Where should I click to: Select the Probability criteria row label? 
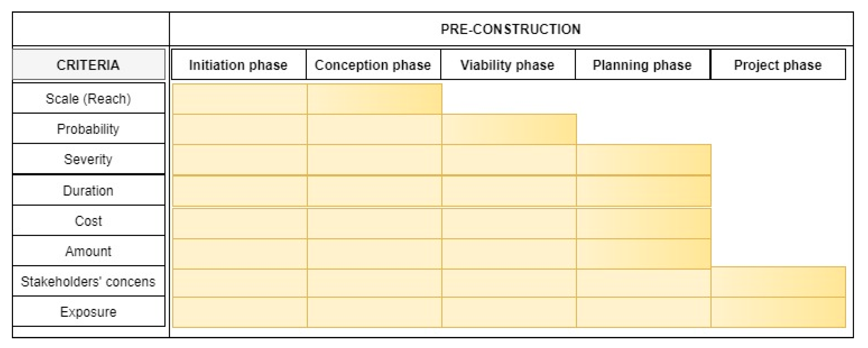[x=88, y=129]
